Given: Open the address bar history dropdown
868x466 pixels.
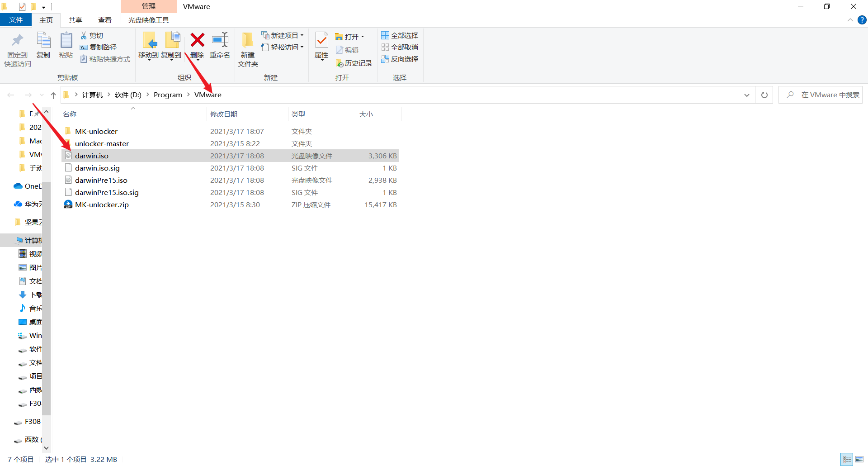Looking at the screenshot, I should coord(747,95).
